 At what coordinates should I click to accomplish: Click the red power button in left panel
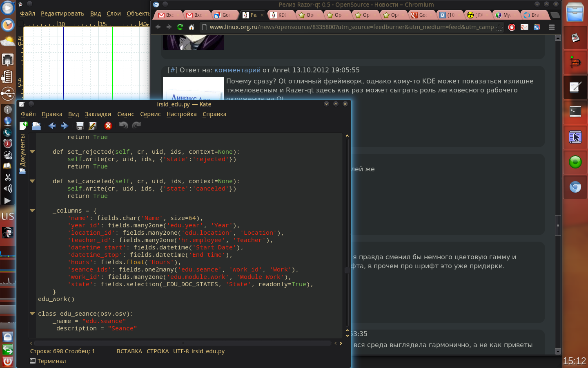coord(7,361)
